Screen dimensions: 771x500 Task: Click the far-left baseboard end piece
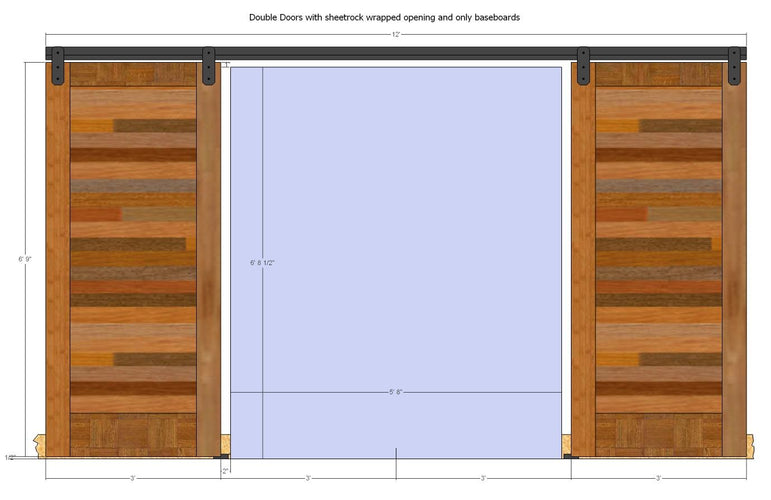[39, 443]
